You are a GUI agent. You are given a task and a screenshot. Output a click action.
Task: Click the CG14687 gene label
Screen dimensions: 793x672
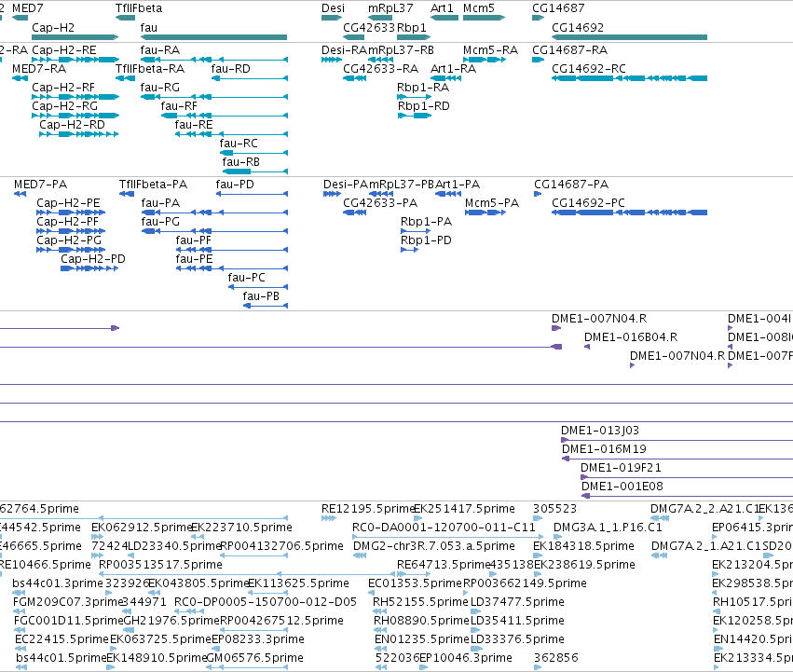click(558, 8)
